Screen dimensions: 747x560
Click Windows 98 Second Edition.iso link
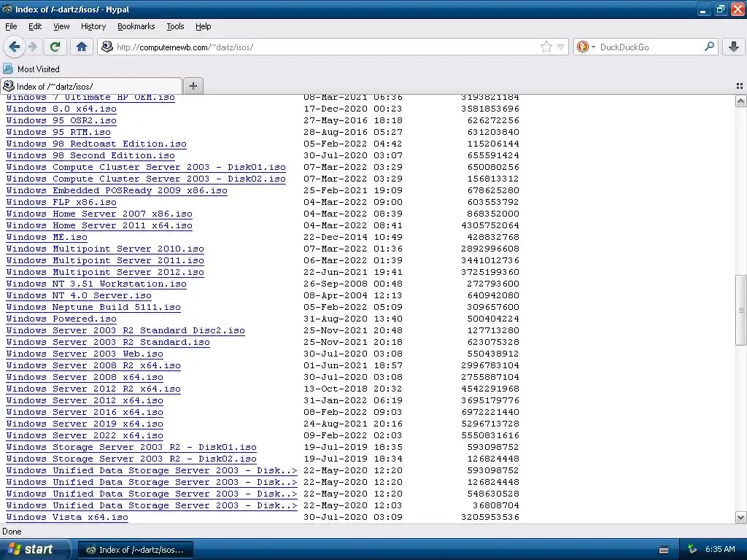coord(90,156)
